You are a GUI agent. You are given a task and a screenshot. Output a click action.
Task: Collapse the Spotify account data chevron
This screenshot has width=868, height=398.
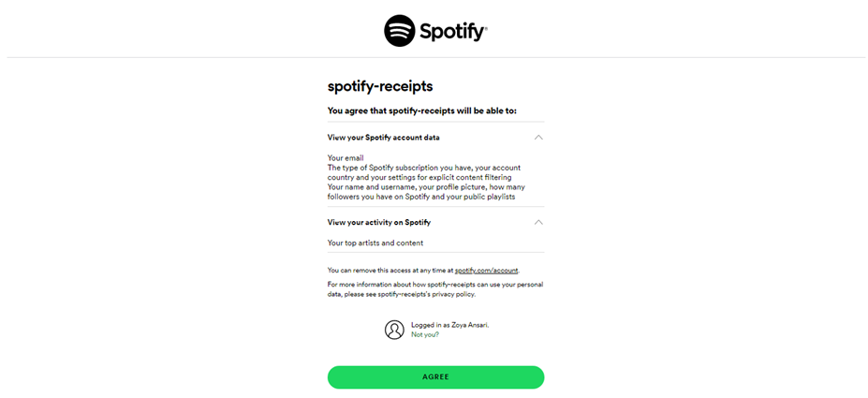pos(538,138)
